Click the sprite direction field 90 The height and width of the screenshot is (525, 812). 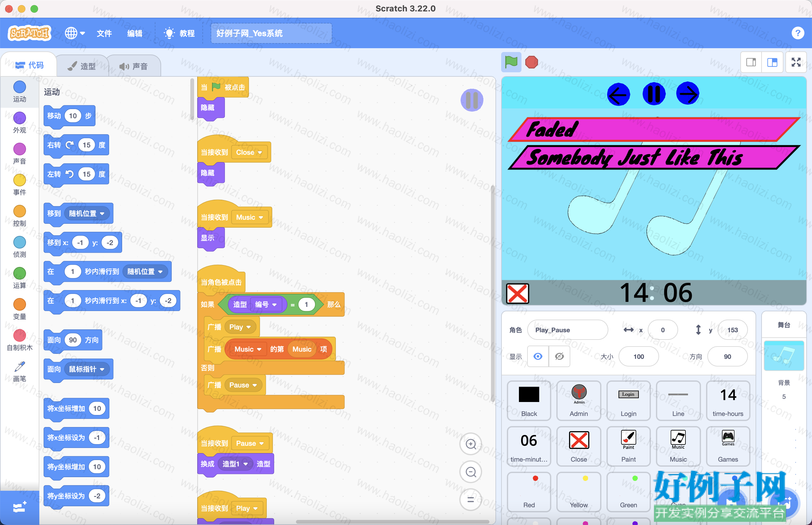[727, 356]
